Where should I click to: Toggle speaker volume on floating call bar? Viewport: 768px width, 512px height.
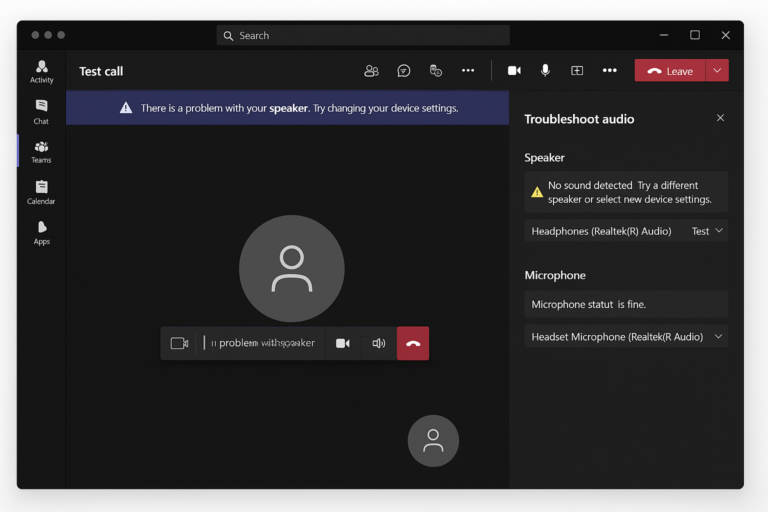click(379, 343)
